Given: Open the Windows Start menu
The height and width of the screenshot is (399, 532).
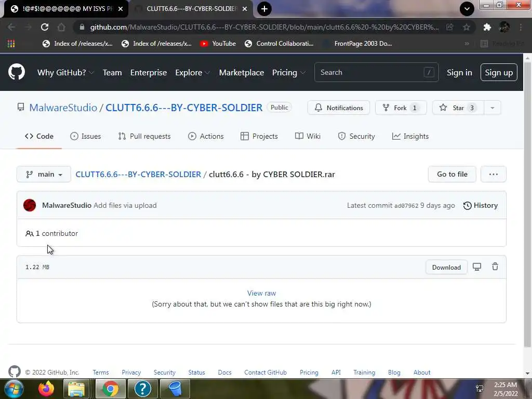Looking at the screenshot, I should [14, 389].
